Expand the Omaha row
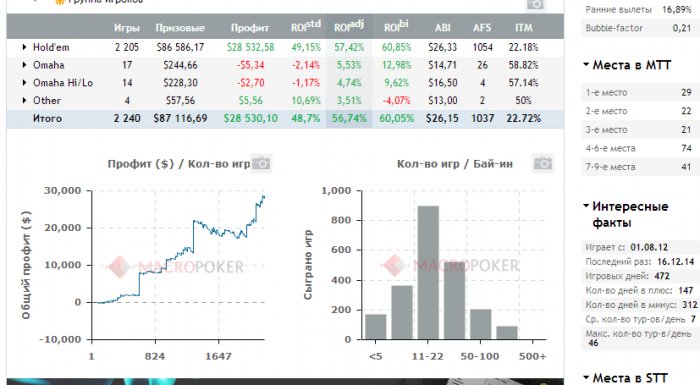The image size is (700, 385). [24, 65]
